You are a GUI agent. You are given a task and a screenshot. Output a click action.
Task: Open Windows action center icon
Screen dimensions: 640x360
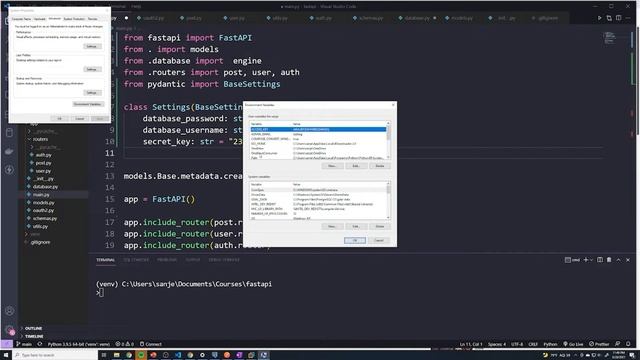pyautogui.click(x=632, y=355)
